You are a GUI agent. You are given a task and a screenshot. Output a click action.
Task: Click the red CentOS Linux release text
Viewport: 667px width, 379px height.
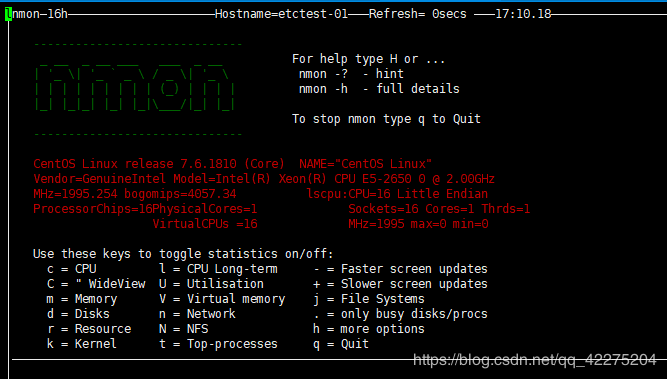point(159,164)
